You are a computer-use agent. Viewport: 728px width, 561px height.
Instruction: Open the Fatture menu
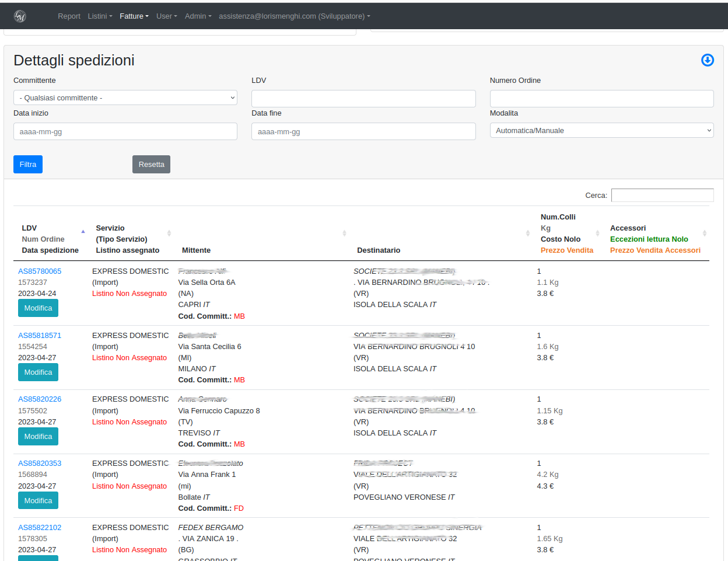[134, 16]
